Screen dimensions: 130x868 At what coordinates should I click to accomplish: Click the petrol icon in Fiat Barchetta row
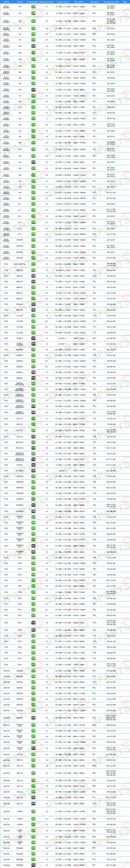tap(33, 264)
